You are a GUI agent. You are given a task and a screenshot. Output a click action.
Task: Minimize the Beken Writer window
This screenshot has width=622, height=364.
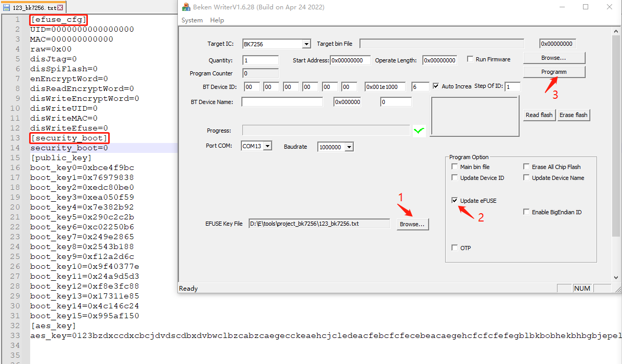(562, 7)
